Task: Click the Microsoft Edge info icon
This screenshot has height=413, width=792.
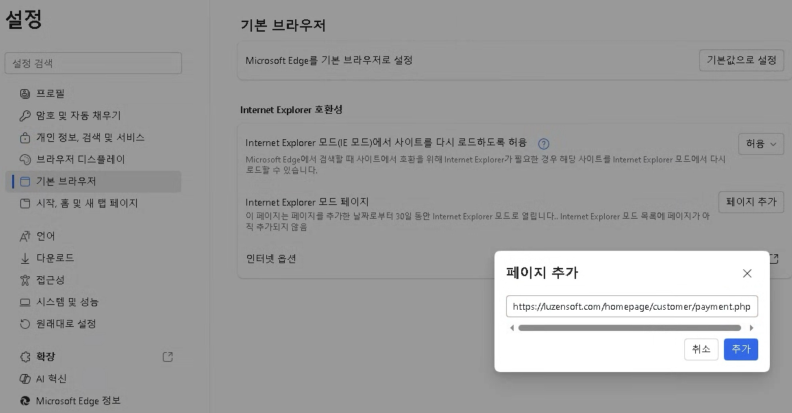Action: (26, 401)
